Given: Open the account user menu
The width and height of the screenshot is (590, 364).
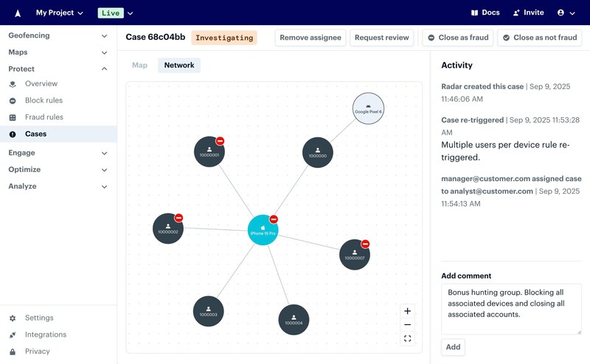Looking at the screenshot, I should 566,13.
